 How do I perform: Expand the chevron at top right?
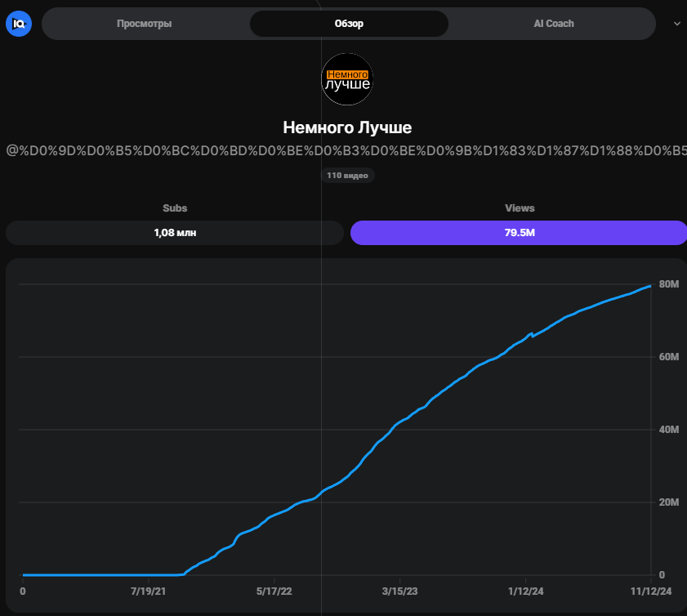tap(676, 24)
